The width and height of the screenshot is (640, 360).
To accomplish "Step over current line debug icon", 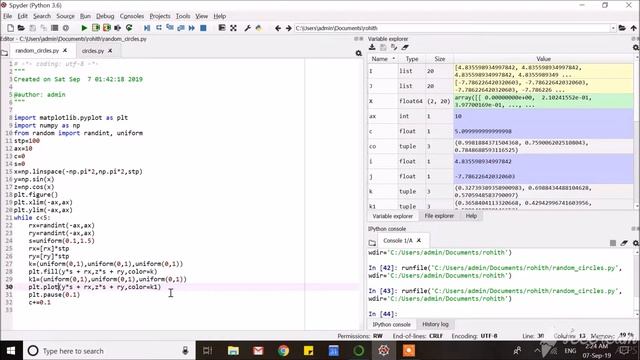I will coord(158,28).
